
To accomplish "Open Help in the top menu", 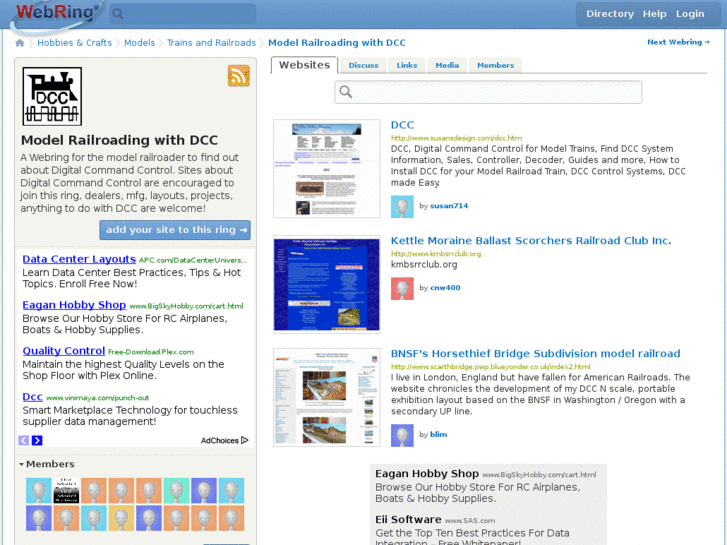I will pyautogui.click(x=654, y=14).
